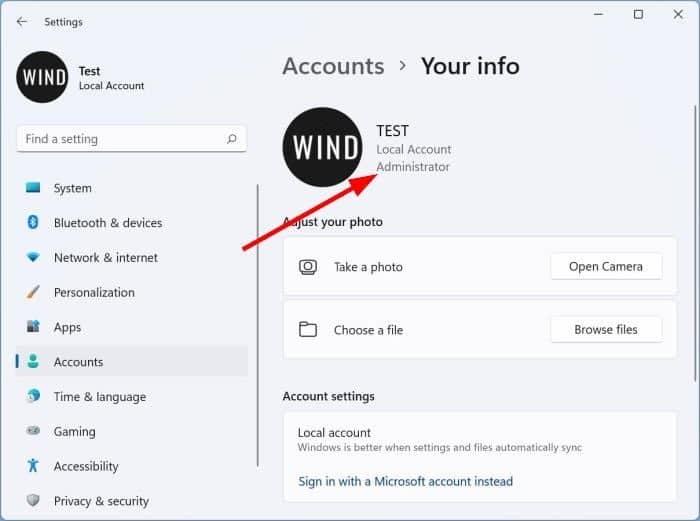
Task: Go to Gaming settings
Action: click(132, 431)
